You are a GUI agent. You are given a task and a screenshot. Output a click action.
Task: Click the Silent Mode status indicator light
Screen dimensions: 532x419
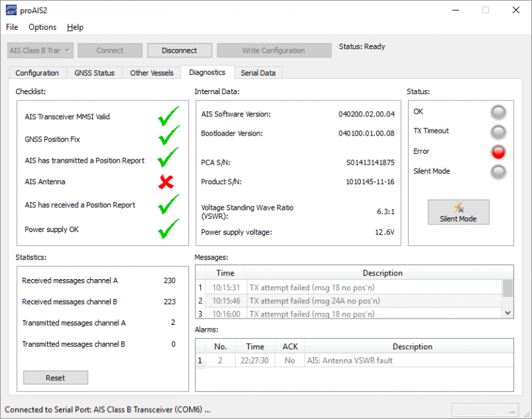[498, 172]
